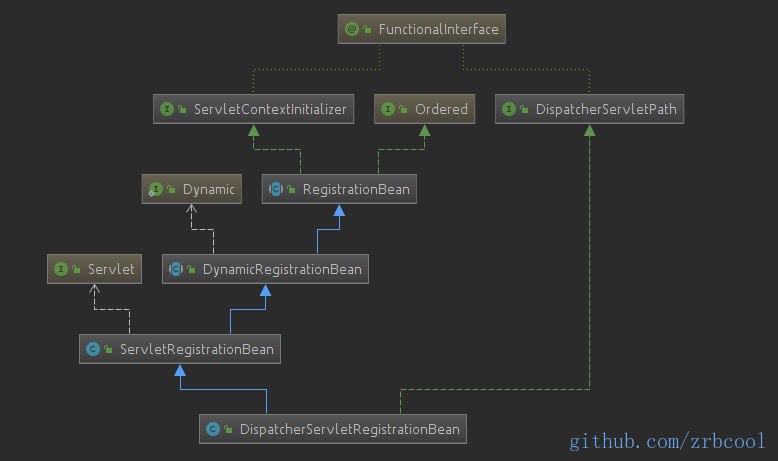This screenshot has width=778, height=461.
Task: Select the Ordered node label
Action: [441, 109]
